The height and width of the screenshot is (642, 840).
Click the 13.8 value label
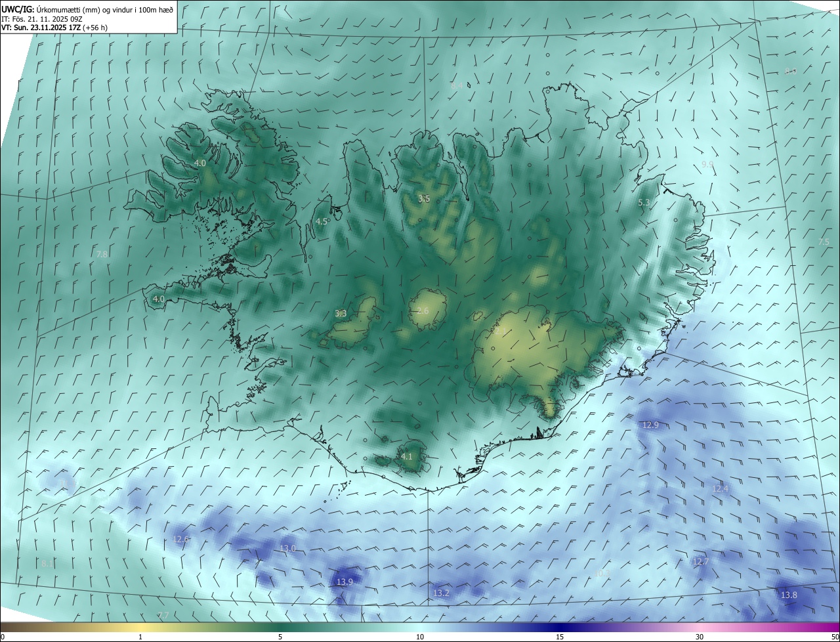tap(789, 595)
